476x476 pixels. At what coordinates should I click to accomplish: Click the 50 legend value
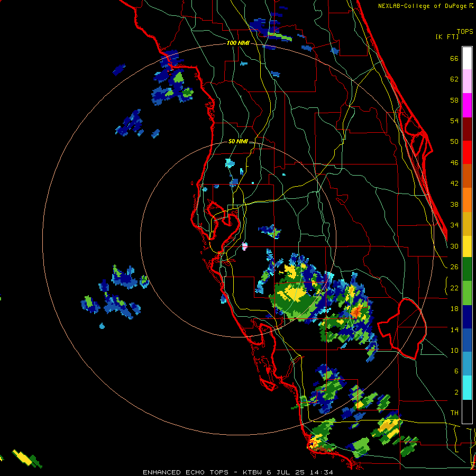tap(454, 141)
